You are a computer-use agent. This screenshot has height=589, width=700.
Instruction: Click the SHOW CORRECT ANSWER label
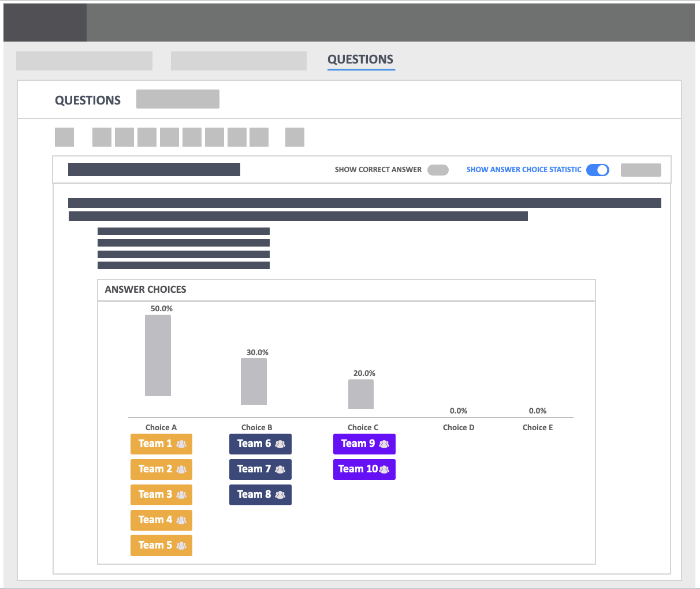pyautogui.click(x=378, y=170)
